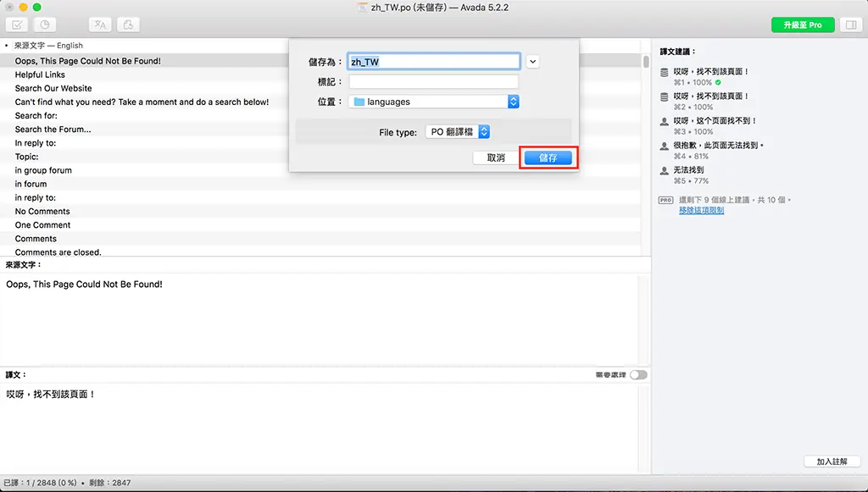Click the sync toolbar icon beside Pre-translate

(128, 25)
